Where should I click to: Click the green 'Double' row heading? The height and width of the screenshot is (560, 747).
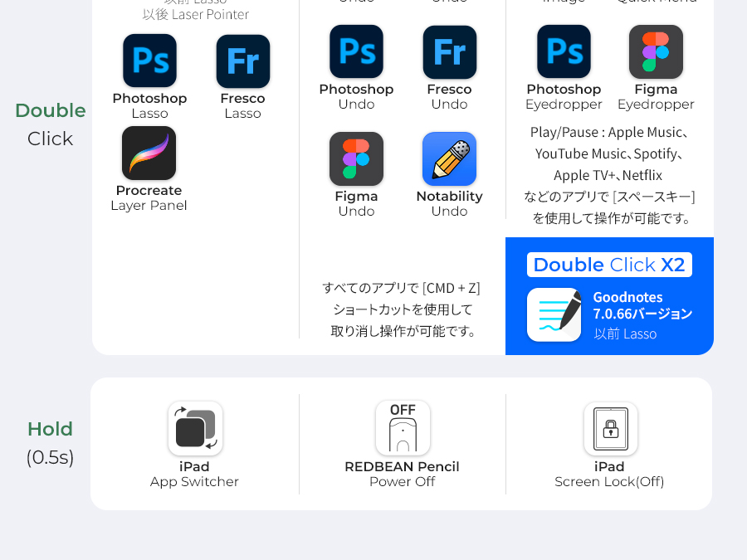(51, 110)
